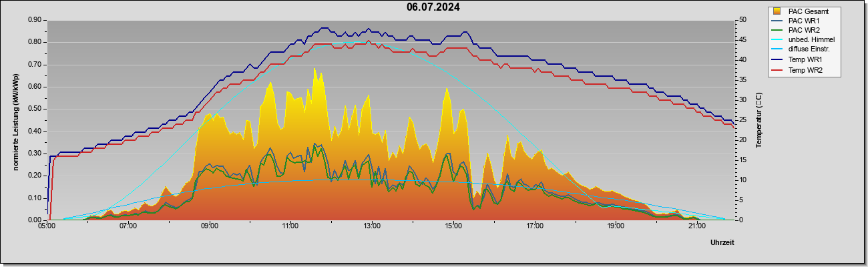Click the 09:00 time axis label

[x=209, y=226]
